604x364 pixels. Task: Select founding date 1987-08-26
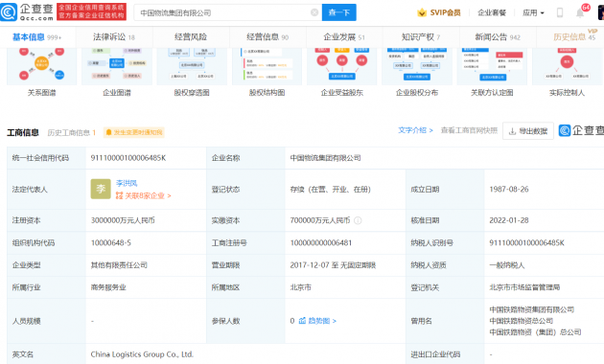coord(509,189)
